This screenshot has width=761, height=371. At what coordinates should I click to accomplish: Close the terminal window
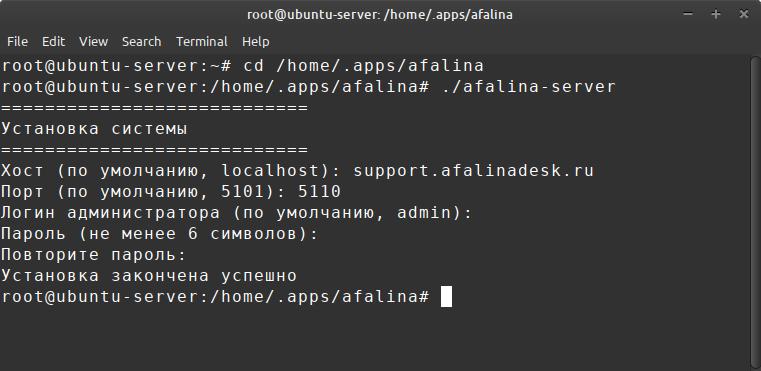pos(744,14)
